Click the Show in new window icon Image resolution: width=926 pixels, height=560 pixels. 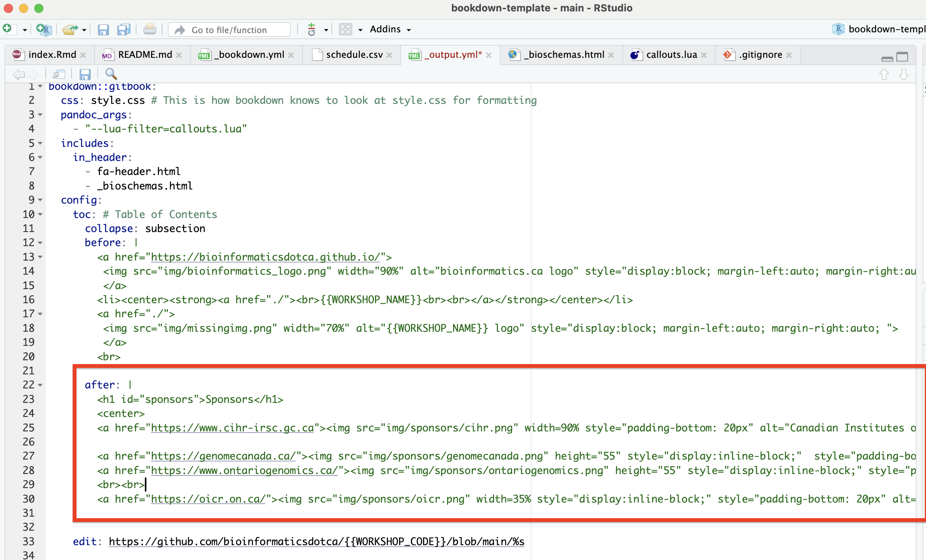[x=59, y=74]
